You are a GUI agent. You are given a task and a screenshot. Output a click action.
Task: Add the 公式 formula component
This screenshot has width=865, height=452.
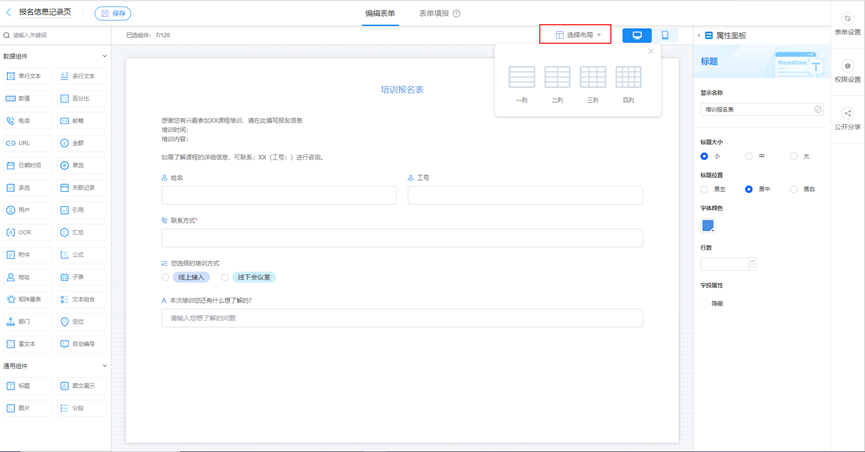(x=82, y=255)
